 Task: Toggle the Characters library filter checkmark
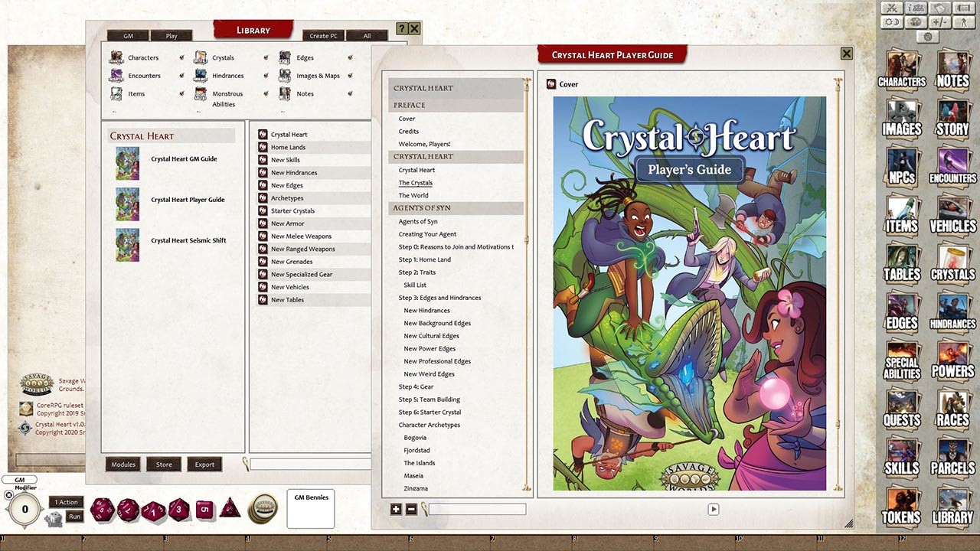click(181, 57)
